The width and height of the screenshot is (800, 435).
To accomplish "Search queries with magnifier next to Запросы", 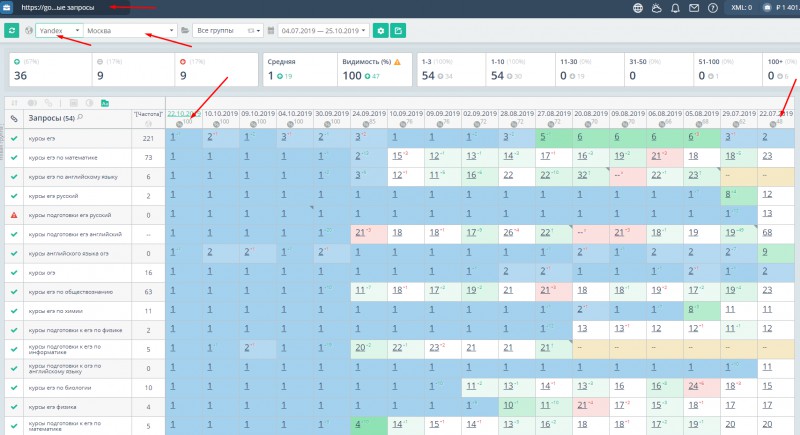I will 80,118.
